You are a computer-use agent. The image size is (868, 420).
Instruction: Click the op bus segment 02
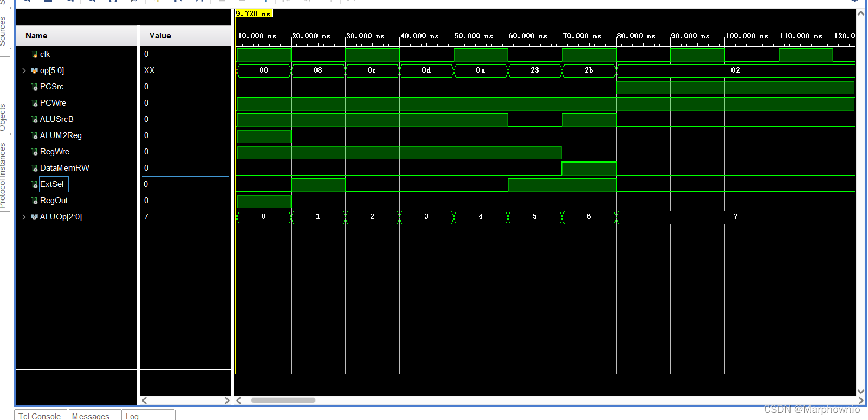tap(735, 70)
